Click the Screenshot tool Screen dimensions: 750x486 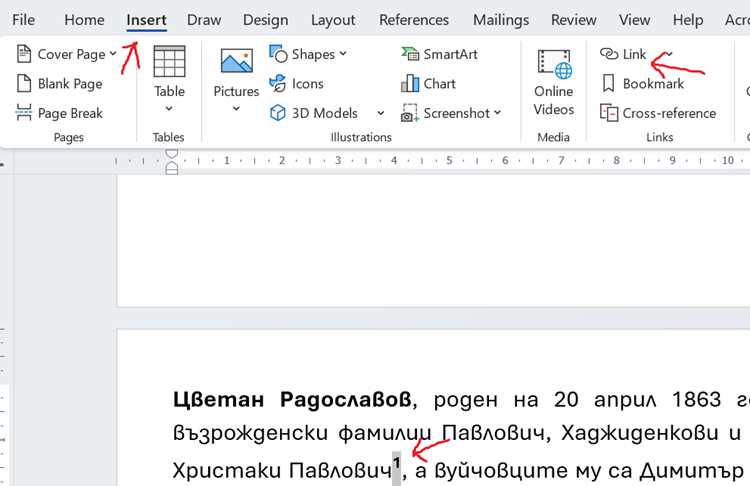[446, 113]
